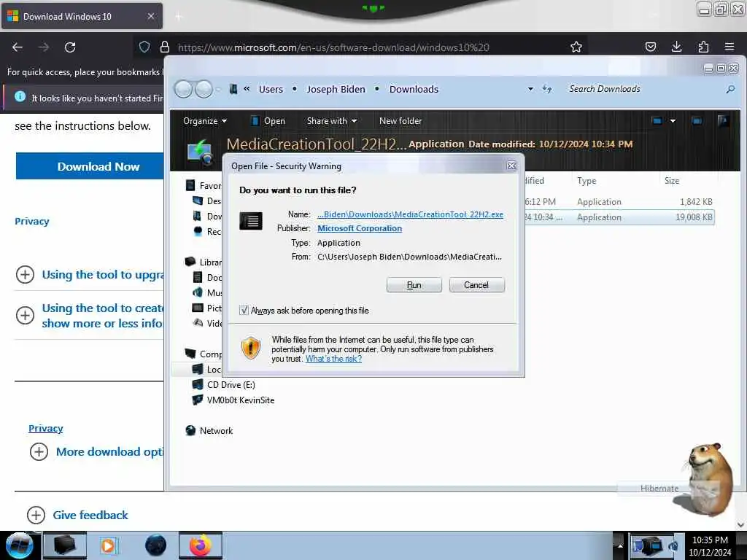Screen dimensions: 747x560
Task: Click the Explorer help icon
Action: 723,121
